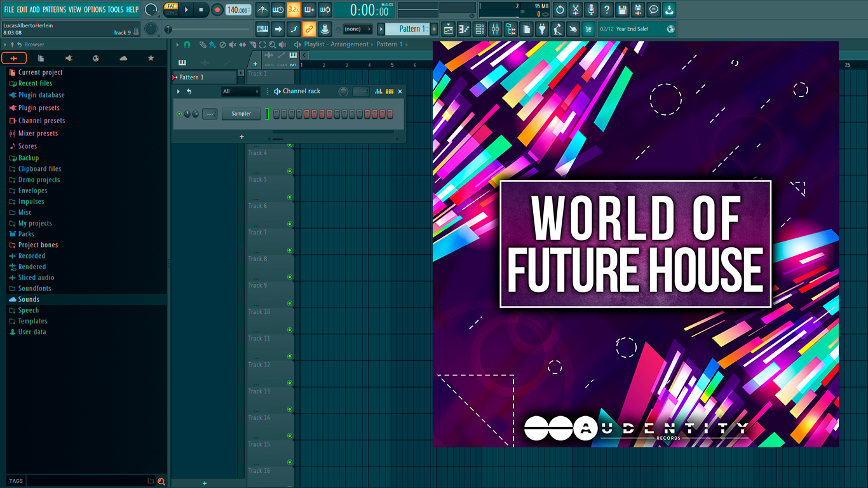Open the TOOLS menu
The height and width of the screenshot is (488, 868).
click(116, 10)
